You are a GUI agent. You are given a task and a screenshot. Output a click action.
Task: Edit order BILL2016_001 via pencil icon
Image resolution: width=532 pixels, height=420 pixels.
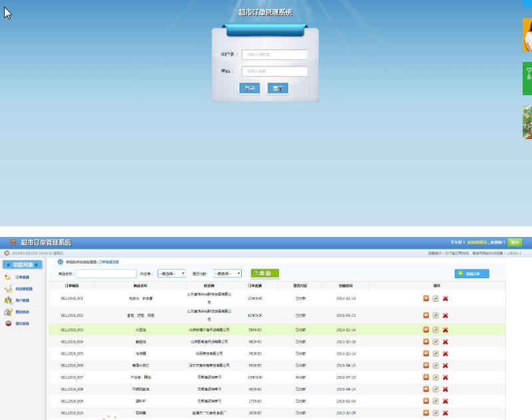pyautogui.click(x=435, y=299)
